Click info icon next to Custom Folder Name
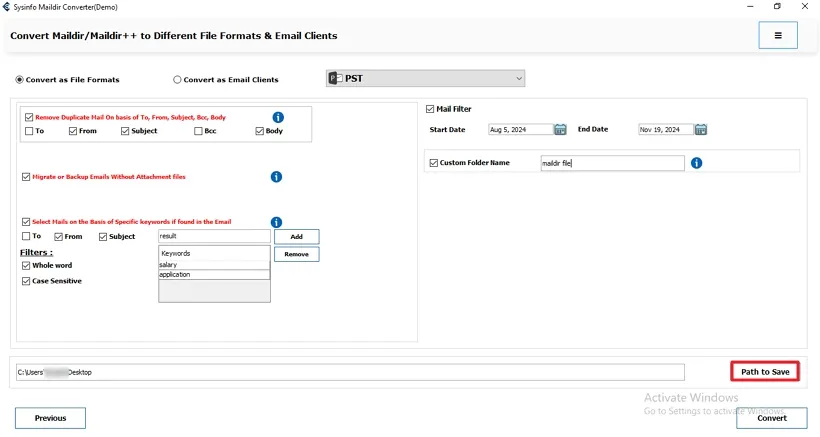Viewport: 820px width, 437px height. click(x=696, y=163)
